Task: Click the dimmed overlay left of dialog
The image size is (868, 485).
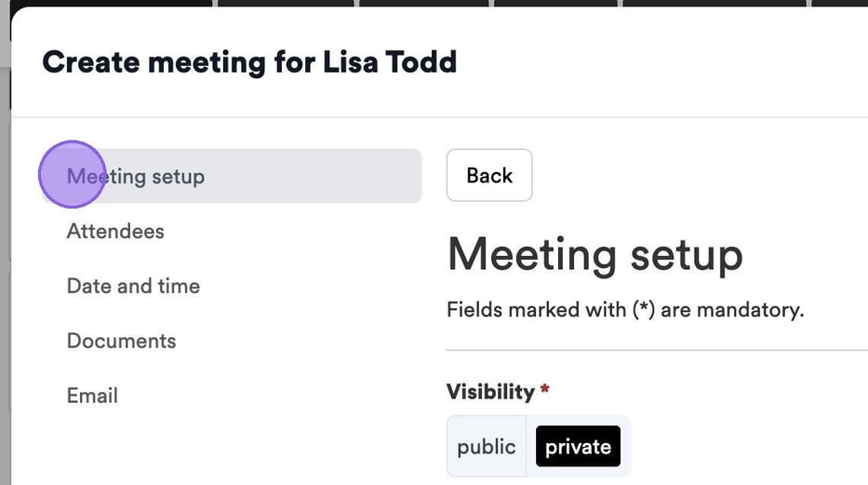Action: pos(5,279)
